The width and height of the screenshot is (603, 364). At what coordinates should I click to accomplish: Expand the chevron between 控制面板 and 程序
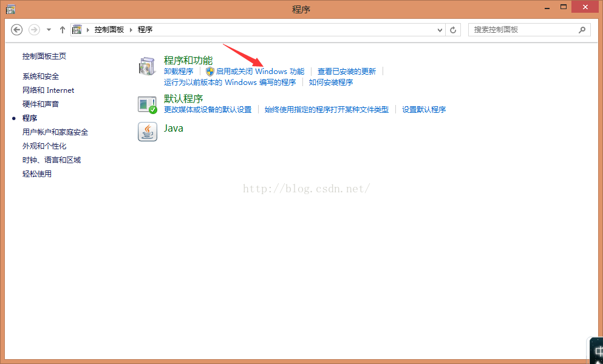click(x=131, y=30)
